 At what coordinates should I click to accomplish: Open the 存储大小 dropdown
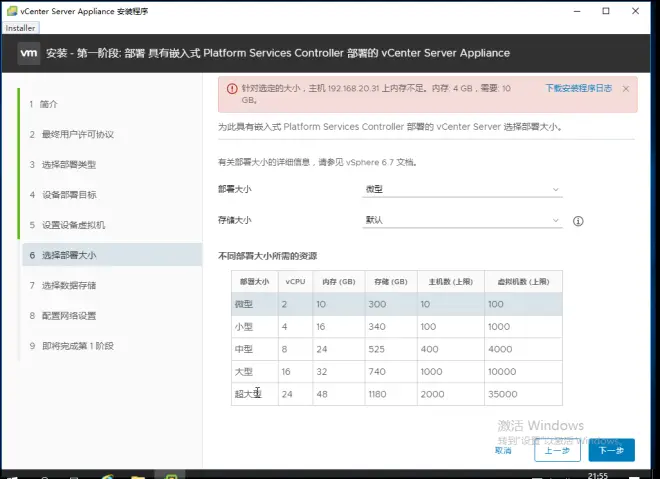pos(462,220)
